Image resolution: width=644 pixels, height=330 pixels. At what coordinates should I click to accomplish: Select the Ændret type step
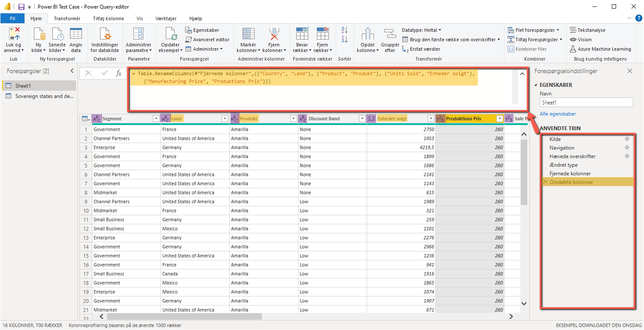click(x=587, y=165)
